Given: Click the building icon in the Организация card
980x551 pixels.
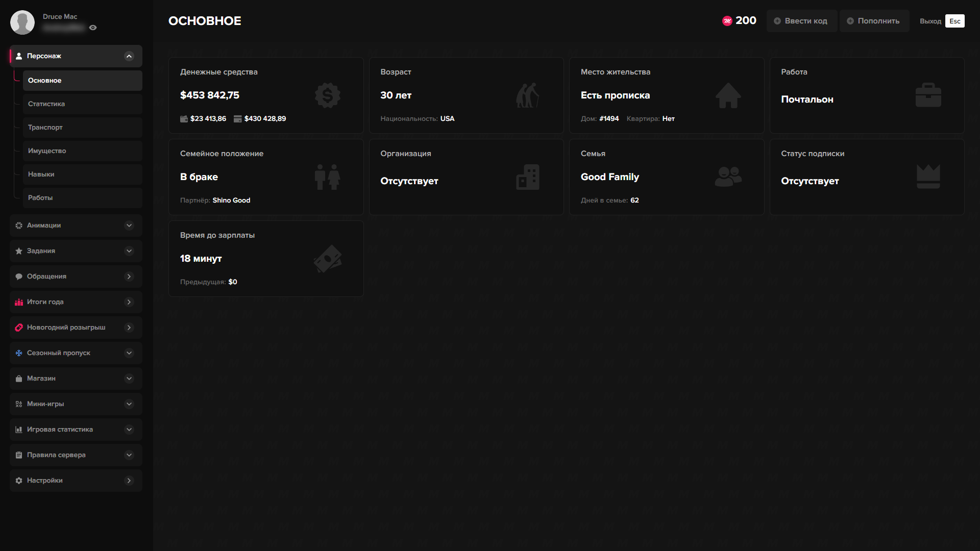Looking at the screenshot, I should (x=527, y=177).
